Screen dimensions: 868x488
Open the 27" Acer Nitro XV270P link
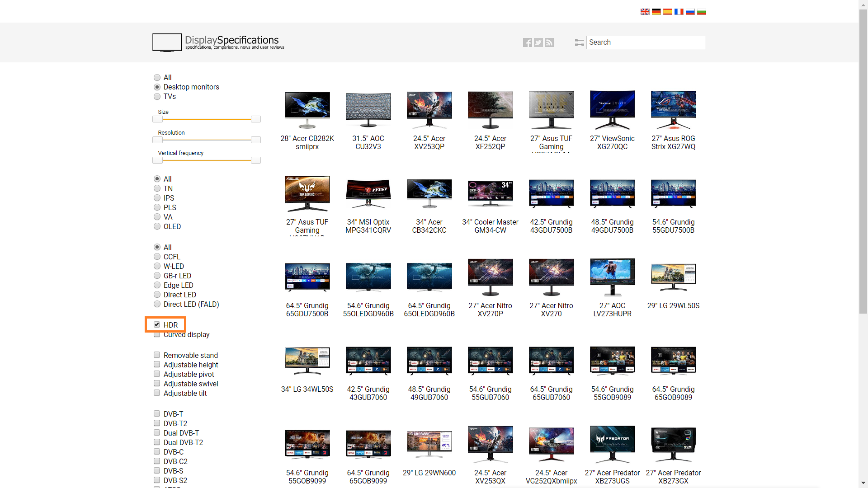click(491, 310)
